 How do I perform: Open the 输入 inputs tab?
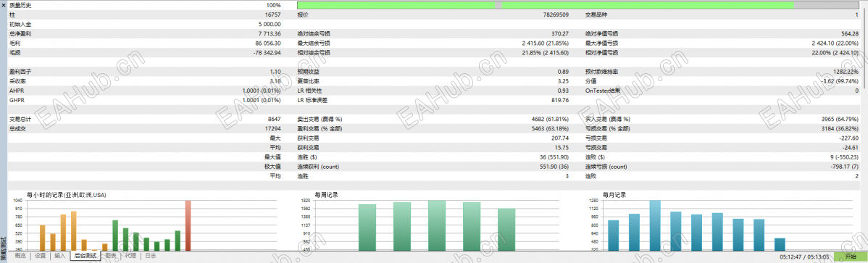tap(60, 256)
